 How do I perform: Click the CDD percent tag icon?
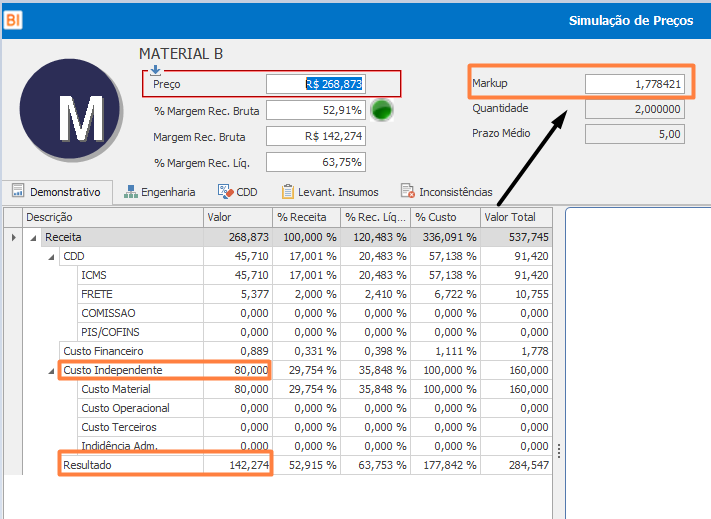(225, 191)
